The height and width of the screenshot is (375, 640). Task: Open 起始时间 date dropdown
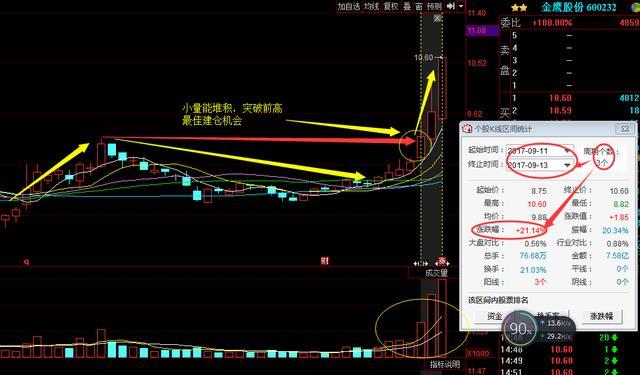(x=567, y=151)
